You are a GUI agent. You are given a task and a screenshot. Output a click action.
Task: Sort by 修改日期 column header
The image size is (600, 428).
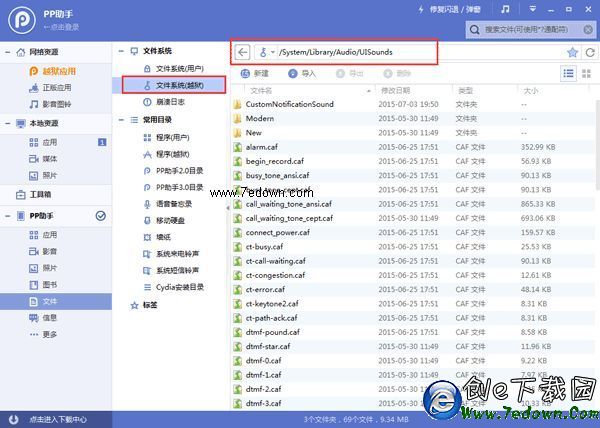(395, 91)
